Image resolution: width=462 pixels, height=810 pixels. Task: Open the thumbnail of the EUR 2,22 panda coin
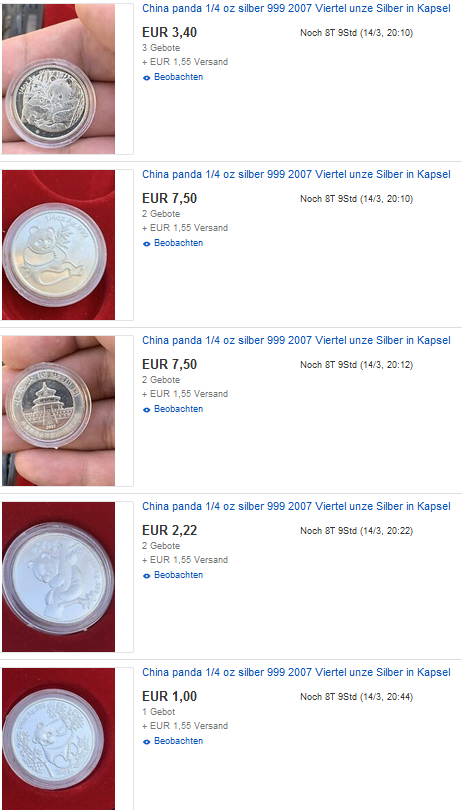tap(58, 577)
